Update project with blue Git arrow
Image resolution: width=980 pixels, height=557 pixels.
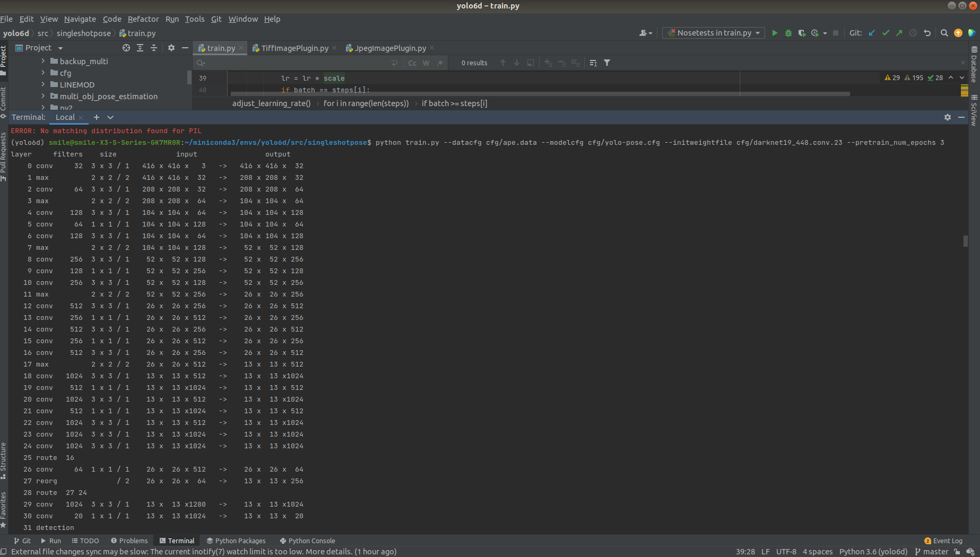point(871,33)
